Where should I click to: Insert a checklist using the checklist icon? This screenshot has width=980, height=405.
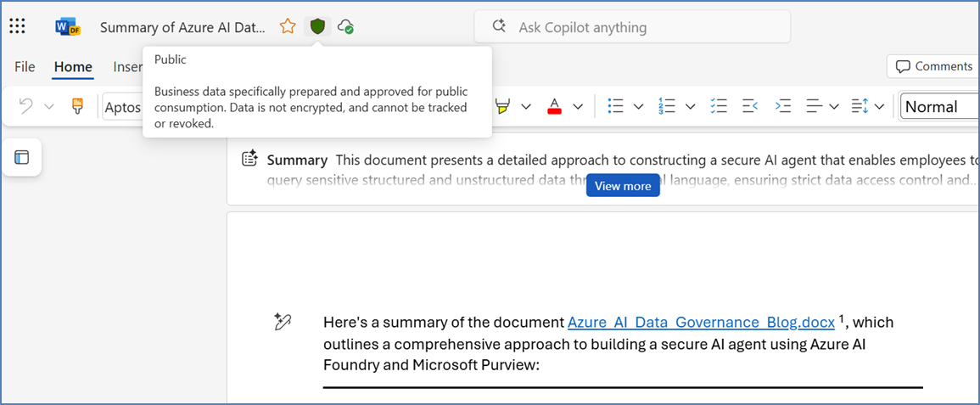pyautogui.click(x=719, y=106)
